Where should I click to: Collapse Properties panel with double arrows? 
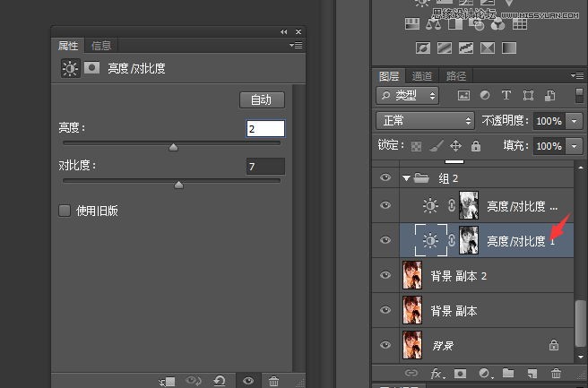(x=283, y=32)
